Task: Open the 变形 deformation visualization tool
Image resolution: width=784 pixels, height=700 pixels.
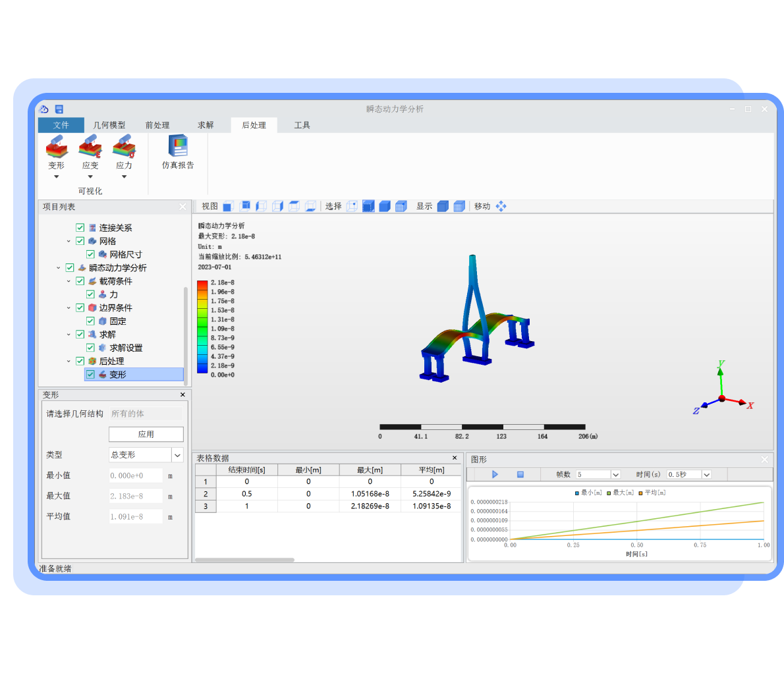Action: pyautogui.click(x=57, y=152)
